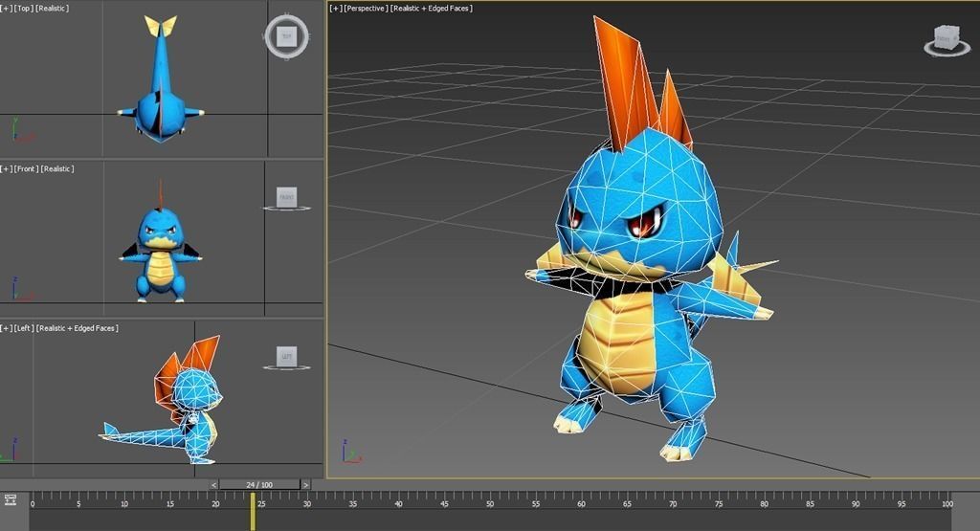Image resolution: width=980 pixels, height=531 pixels.
Task: Click frame 50 on the timeline
Action: (490, 503)
